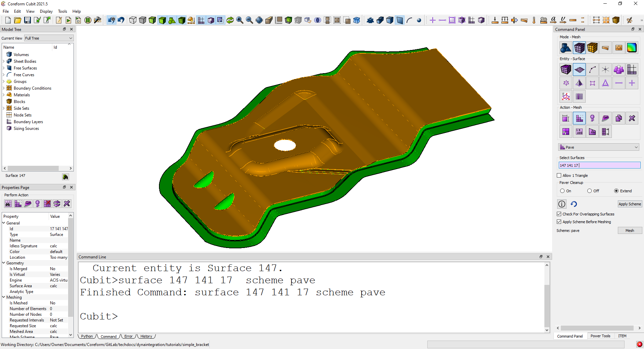Switch to the Power Tools tab

pyautogui.click(x=600, y=336)
